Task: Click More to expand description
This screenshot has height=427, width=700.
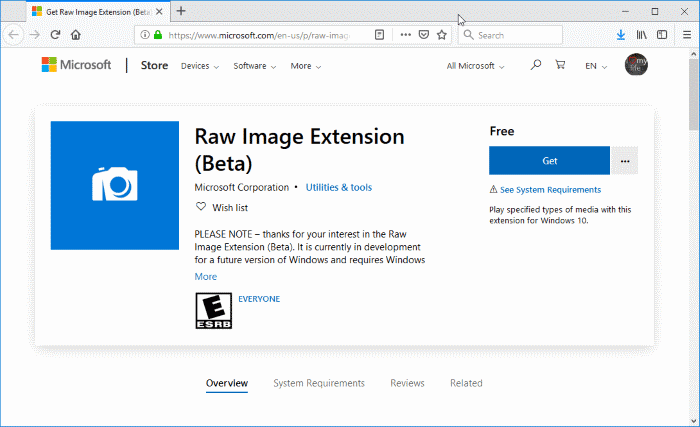Action: pos(205,276)
